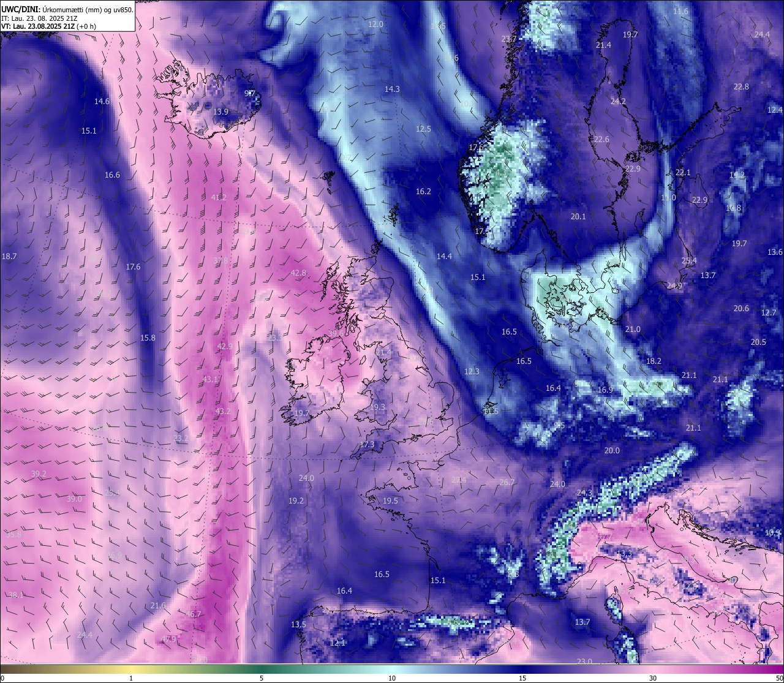Click the 22.1 value label

pos(683,172)
